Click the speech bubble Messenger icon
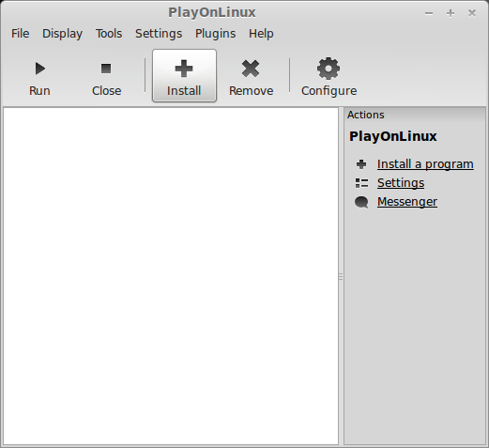 pos(361,202)
